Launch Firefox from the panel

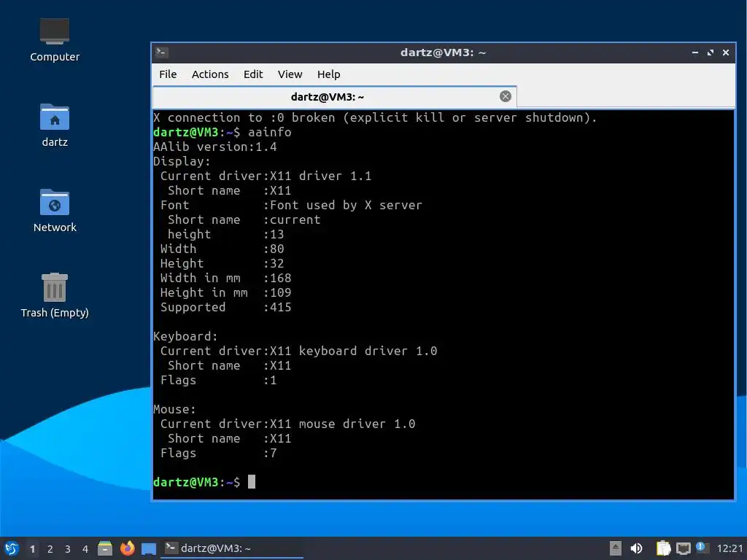127,548
